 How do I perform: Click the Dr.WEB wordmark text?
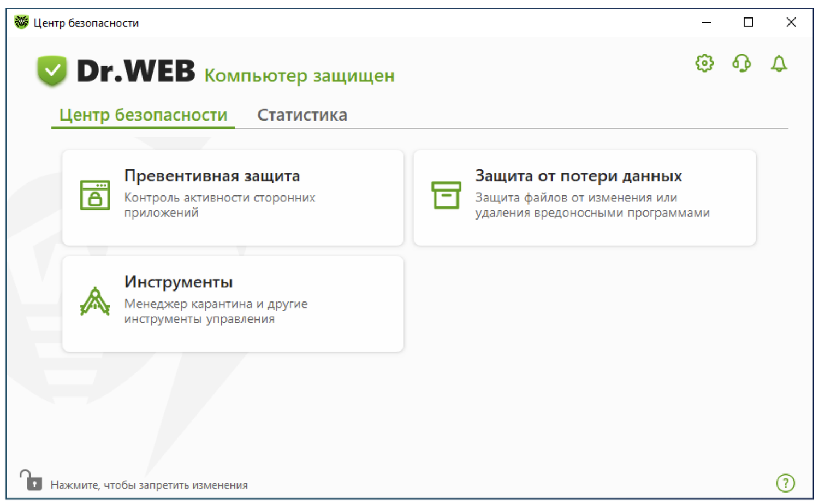tap(135, 71)
